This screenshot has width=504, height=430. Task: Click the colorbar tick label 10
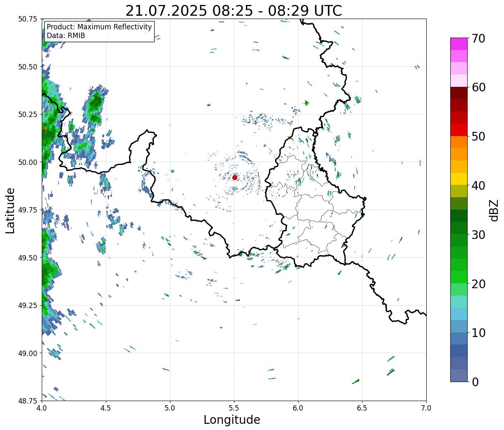(479, 333)
